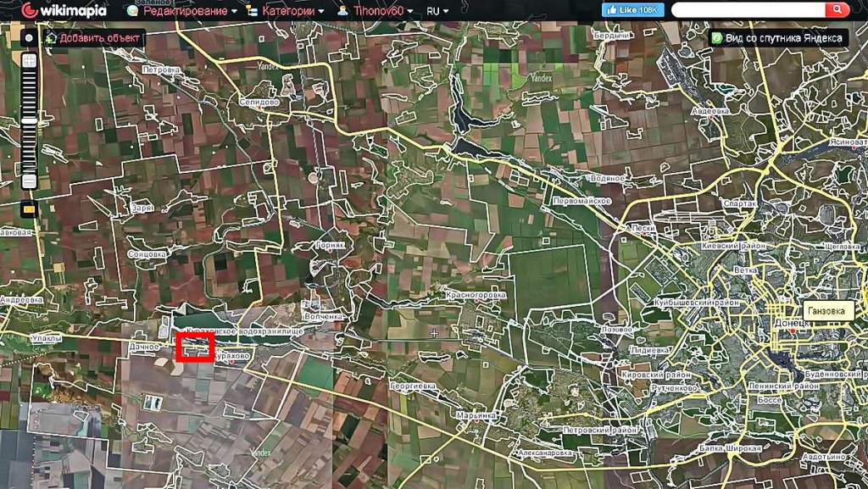Click the Ганзовка tooltip label
868x489 pixels.
point(826,310)
